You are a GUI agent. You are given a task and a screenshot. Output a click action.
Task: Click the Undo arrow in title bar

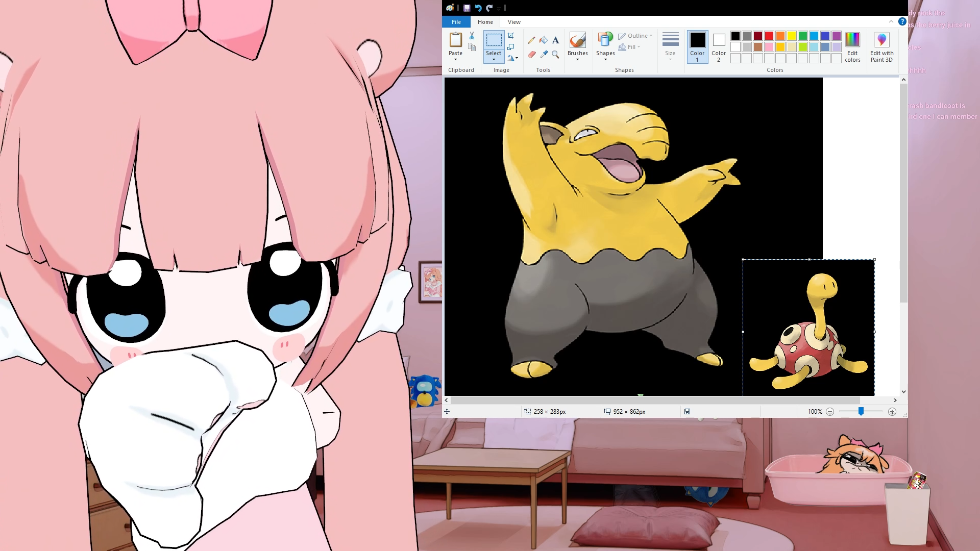(478, 8)
